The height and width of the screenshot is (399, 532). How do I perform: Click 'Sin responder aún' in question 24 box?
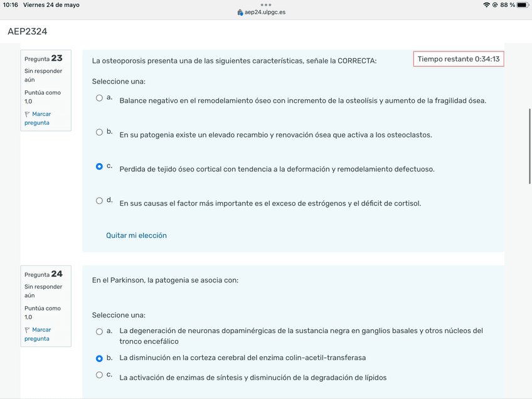43,291
